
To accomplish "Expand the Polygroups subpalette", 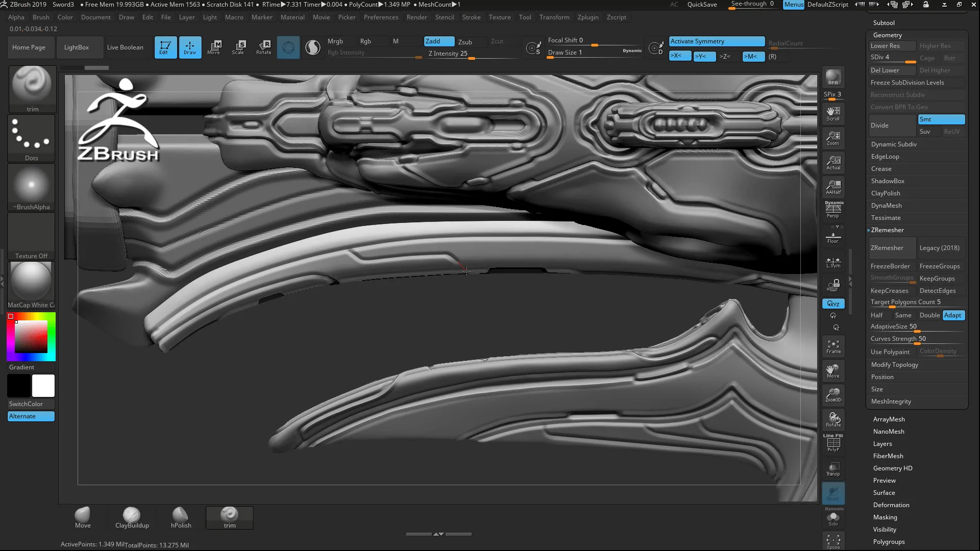I will [x=889, y=542].
